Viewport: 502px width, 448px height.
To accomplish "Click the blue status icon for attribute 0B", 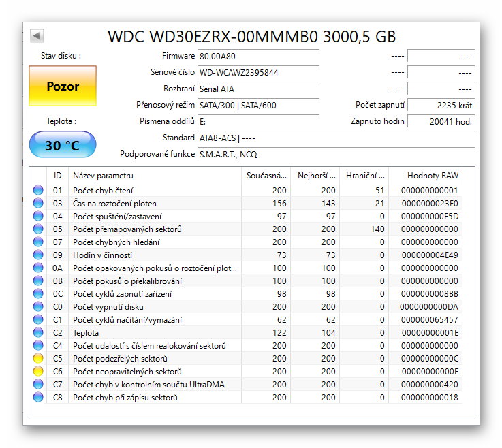I will click(x=38, y=281).
